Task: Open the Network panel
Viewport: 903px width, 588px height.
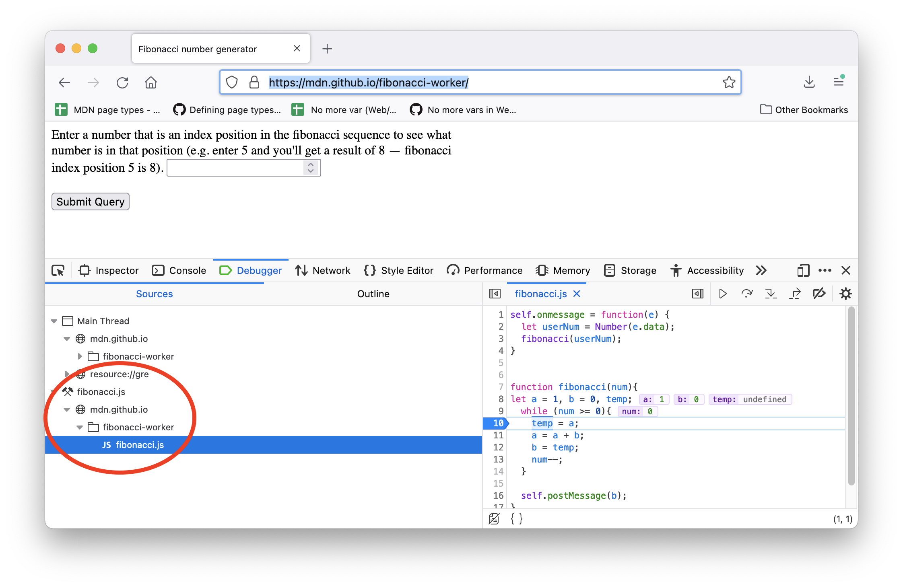Action: 322,270
